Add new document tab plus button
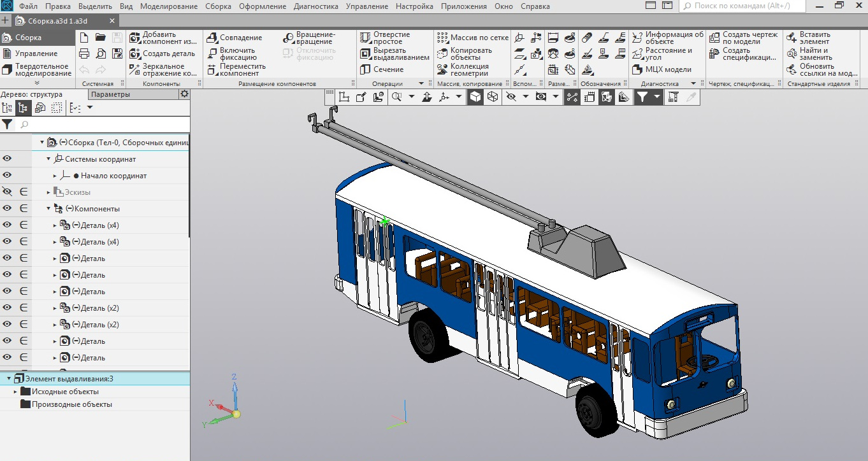Image resolution: width=868 pixels, height=461 pixels. click(6, 21)
